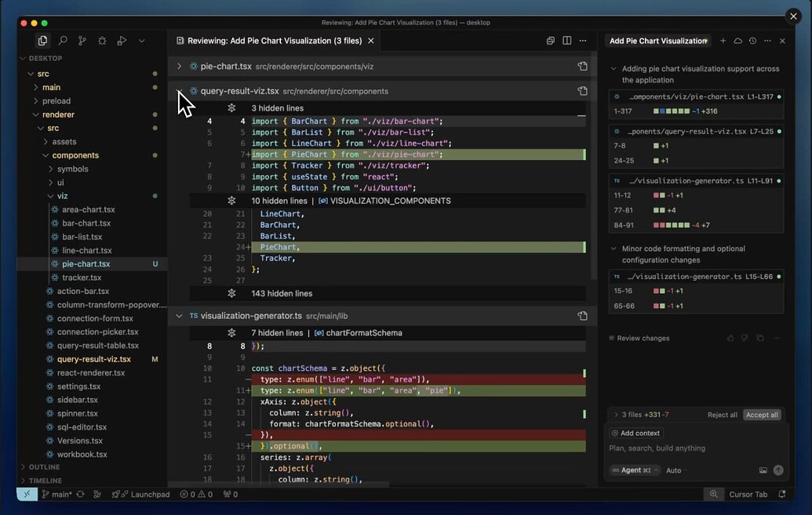Image resolution: width=812 pixels, height=515 pixels.
Task: Open the Auto model selector dropdown
Action: 673,470
